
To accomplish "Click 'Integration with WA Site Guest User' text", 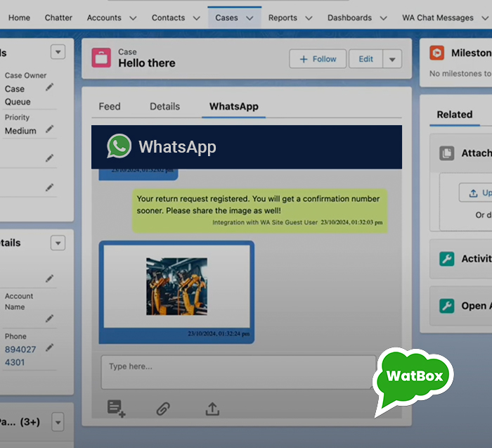I will (x=265, y=222).
